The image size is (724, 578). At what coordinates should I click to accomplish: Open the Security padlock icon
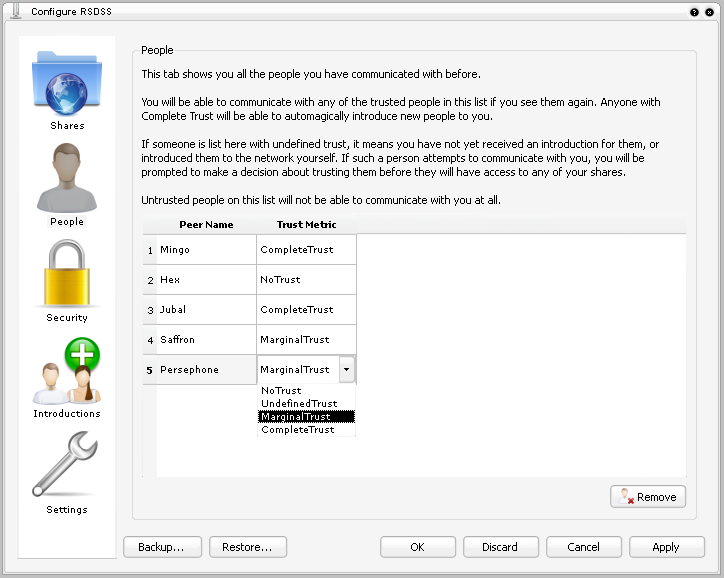tap(67, 273)
